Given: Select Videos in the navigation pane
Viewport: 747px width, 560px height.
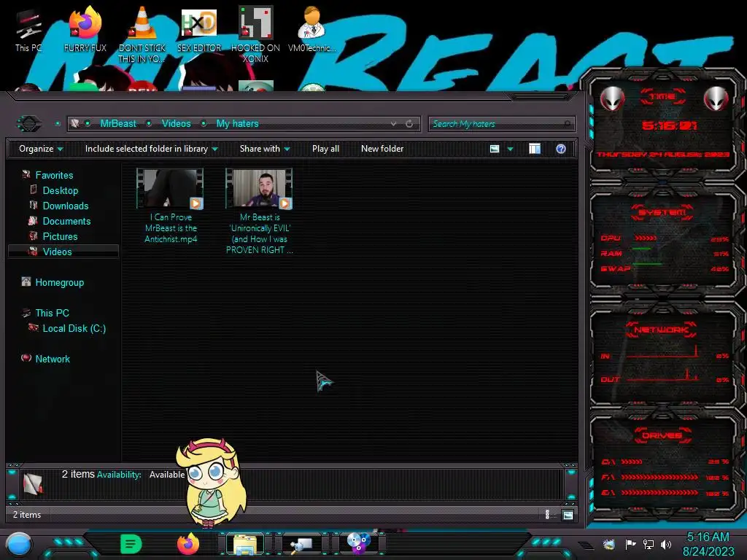Looking at the screenshot, I should point(63,252).
